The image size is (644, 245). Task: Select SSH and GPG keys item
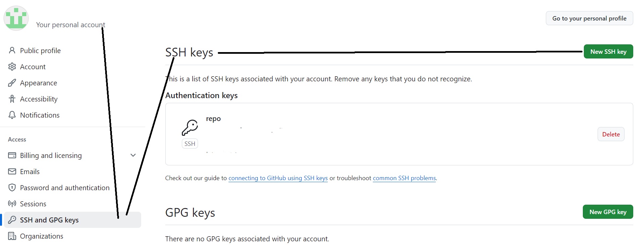tap(72, 220)
